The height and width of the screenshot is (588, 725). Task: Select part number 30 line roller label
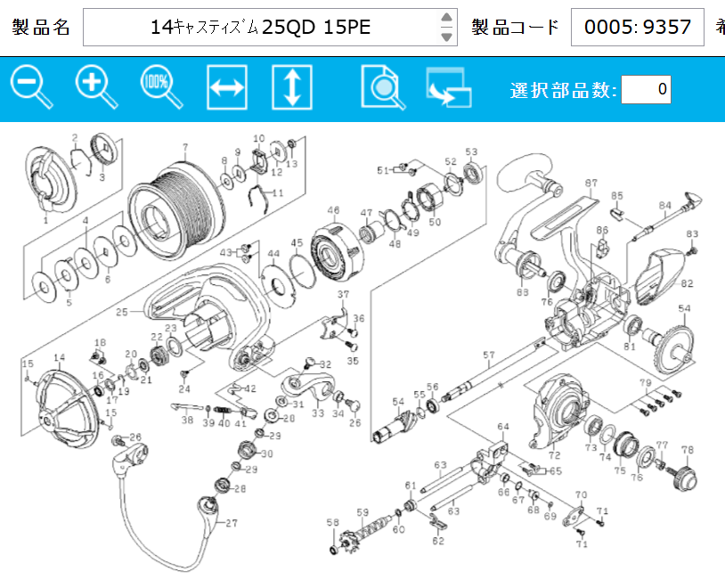click(x=267, y=453)
